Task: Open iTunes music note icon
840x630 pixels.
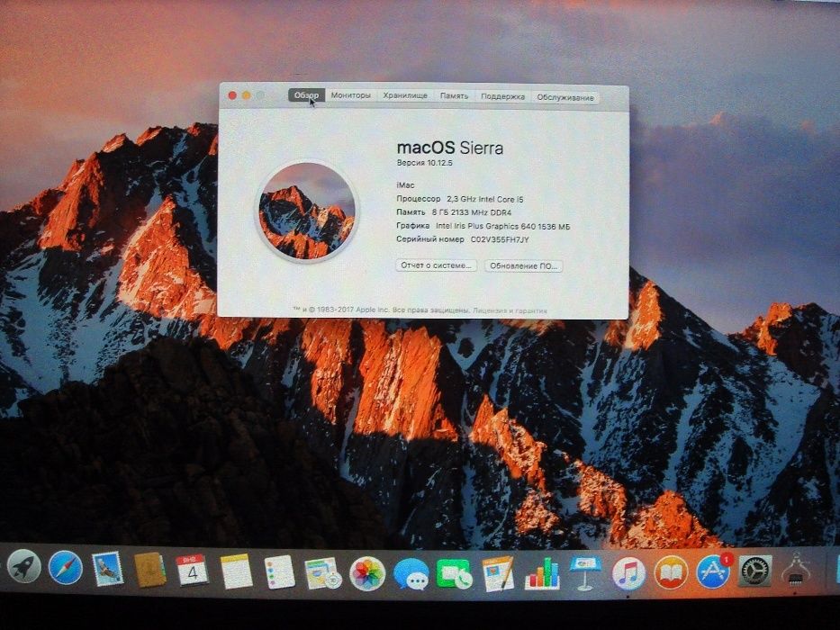Action: click(628, 572)
